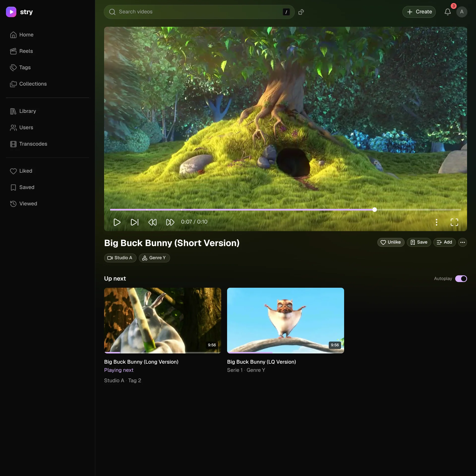Image resolution: width=476 pixels, height=476 pixels.
Task: Open Big Buck Bunny Long Version thumbnail
Action: point(163,320)
